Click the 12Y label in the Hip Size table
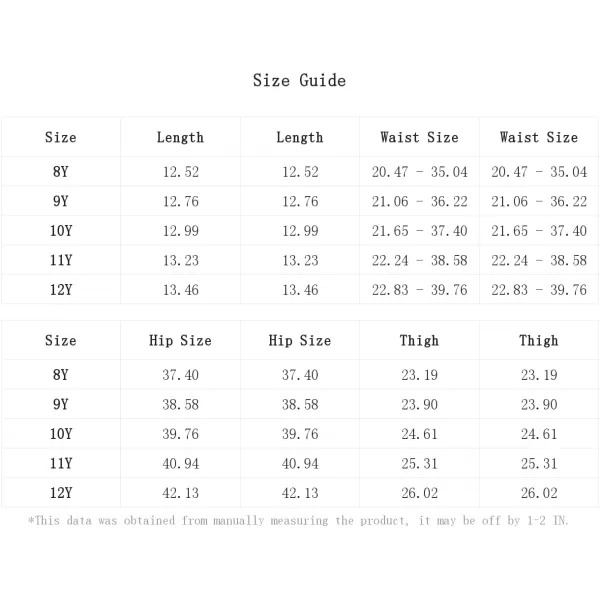This screenshot has height=600, width=600. [x=61, y=493]
